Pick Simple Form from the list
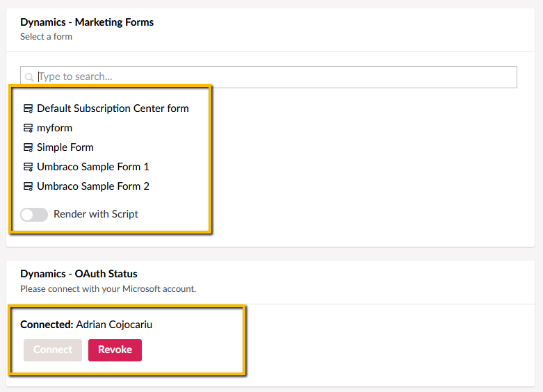 click(65, 147)
